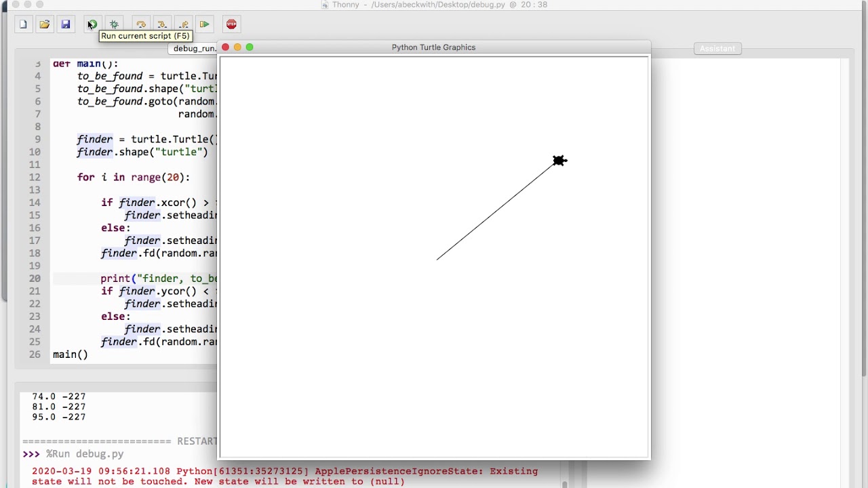868x488 pixels.
Task: Click 'if finder.ycor() <' on line 21
Action: tap(159, 291)
